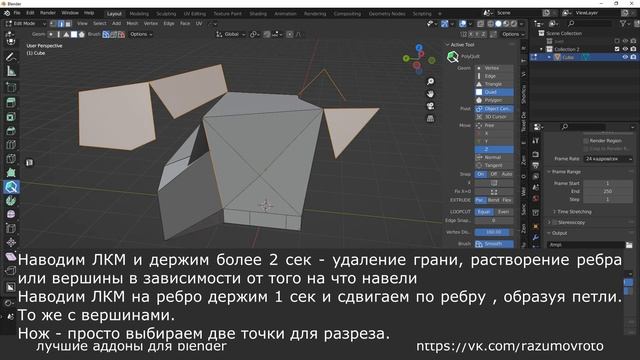The image size is (640, 360).
Task: Select the Inset Faces tool
Action: pos(11,117)
